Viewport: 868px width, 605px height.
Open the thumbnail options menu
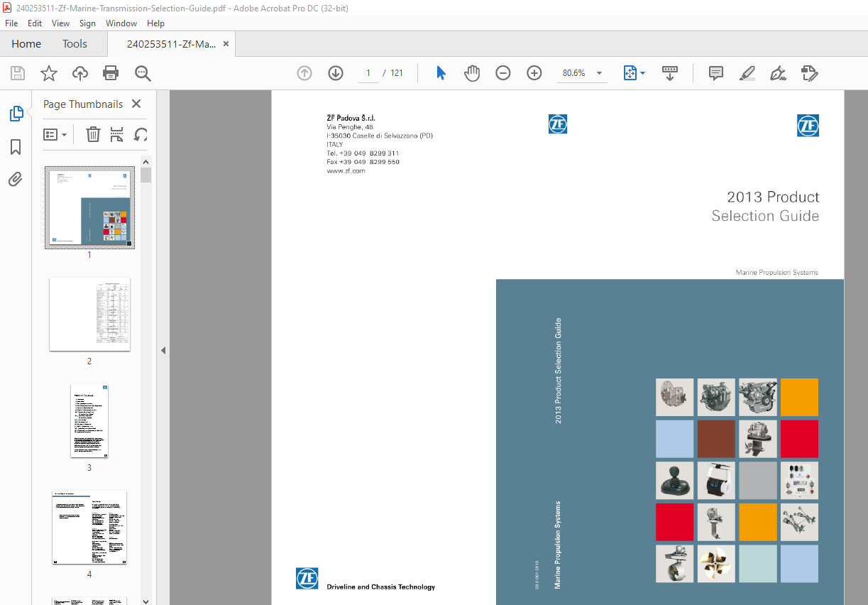55,134
